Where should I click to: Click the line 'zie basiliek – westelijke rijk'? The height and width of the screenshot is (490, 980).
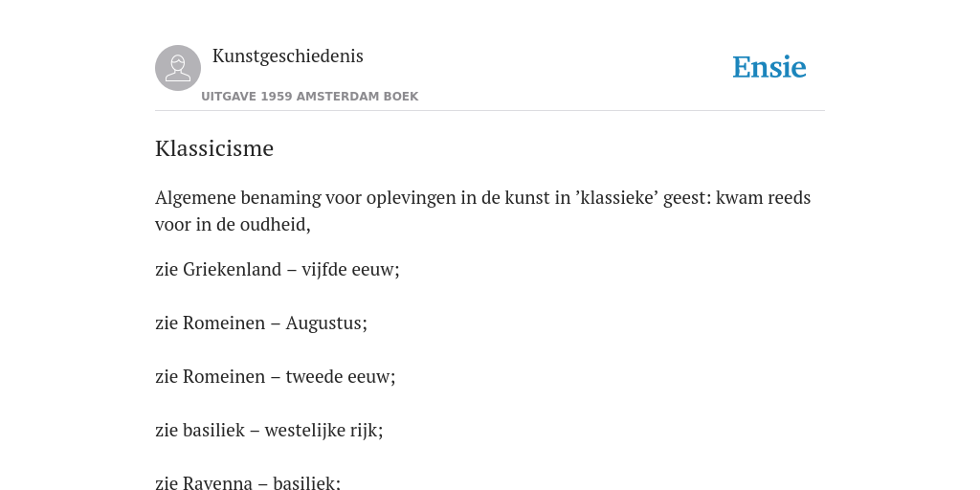[269, 431]
